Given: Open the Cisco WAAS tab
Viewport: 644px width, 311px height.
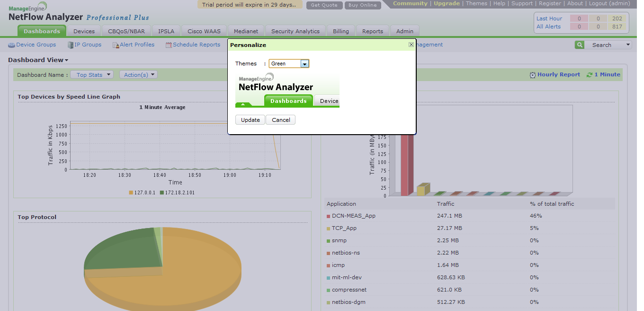Looking at the screenshot, I should point(204,31).
